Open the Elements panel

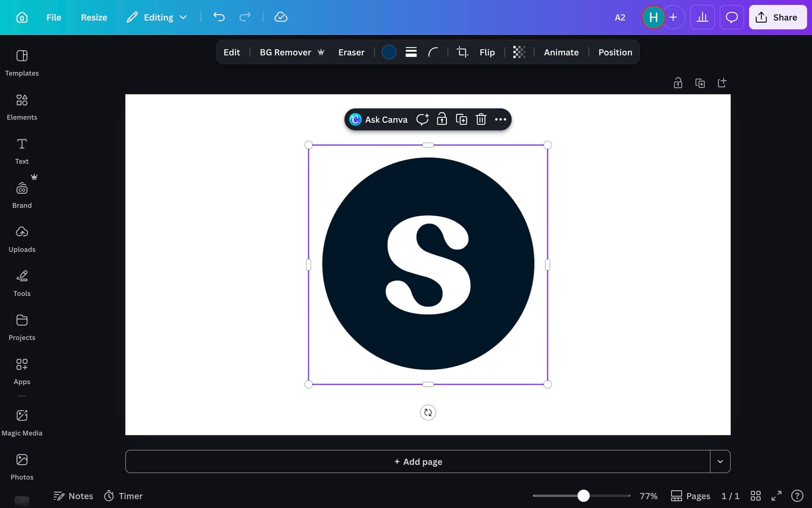pos(22,107)
